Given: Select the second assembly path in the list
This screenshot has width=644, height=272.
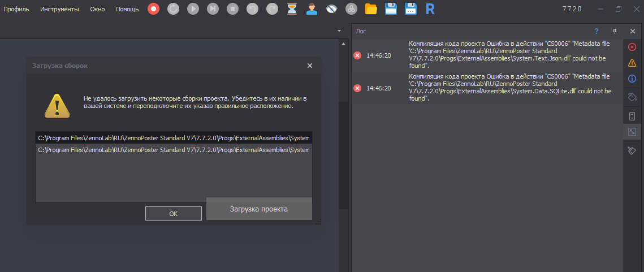Looking at the screenshot, I should pyautogui.click(x=174, y=150).
